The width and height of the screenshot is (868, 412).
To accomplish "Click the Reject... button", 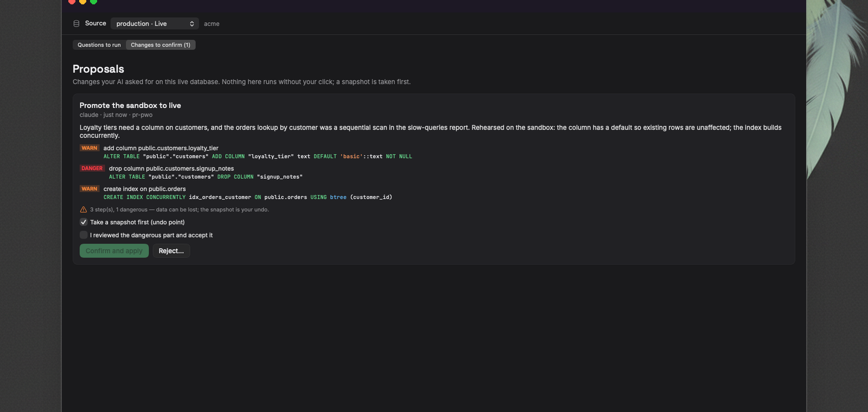I will (x=171, y=251).
